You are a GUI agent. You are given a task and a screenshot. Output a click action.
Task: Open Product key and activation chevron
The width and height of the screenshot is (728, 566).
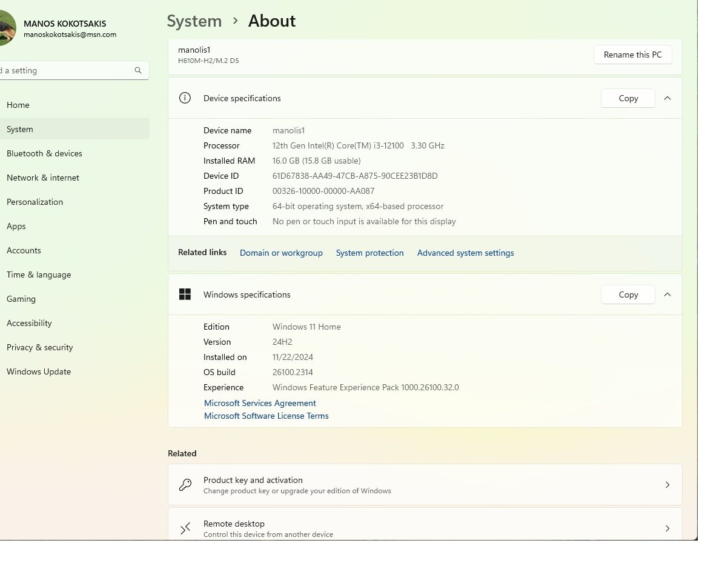[667, 485]
